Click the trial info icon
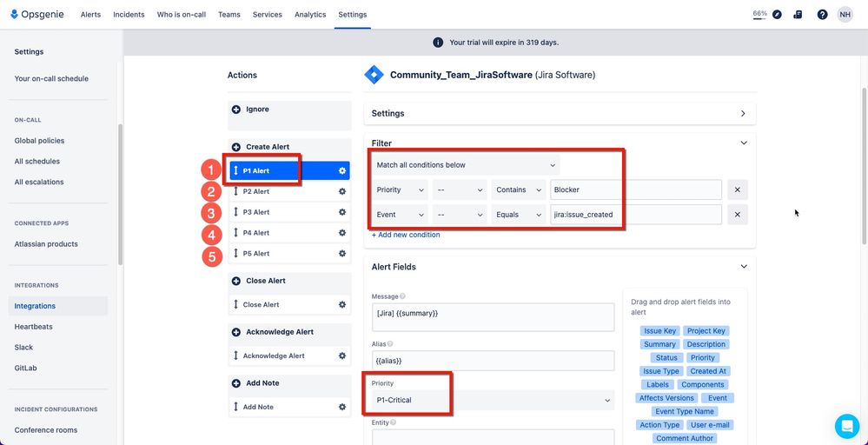The height and width of the screenshot is (445, 868). pos(438,43)
